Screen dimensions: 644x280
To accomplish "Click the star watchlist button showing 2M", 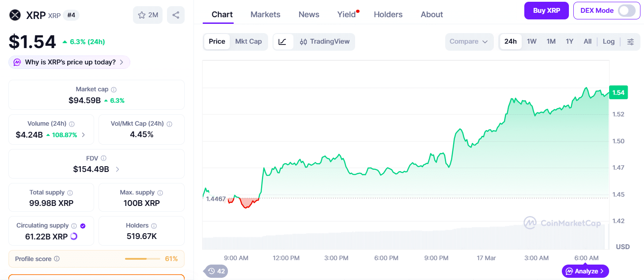I will click(148, 15).
